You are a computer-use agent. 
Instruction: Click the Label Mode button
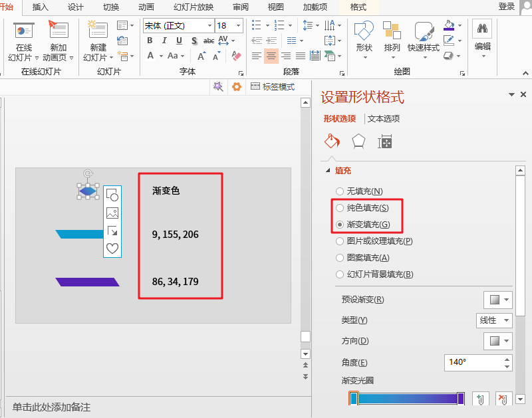point(273,87)
